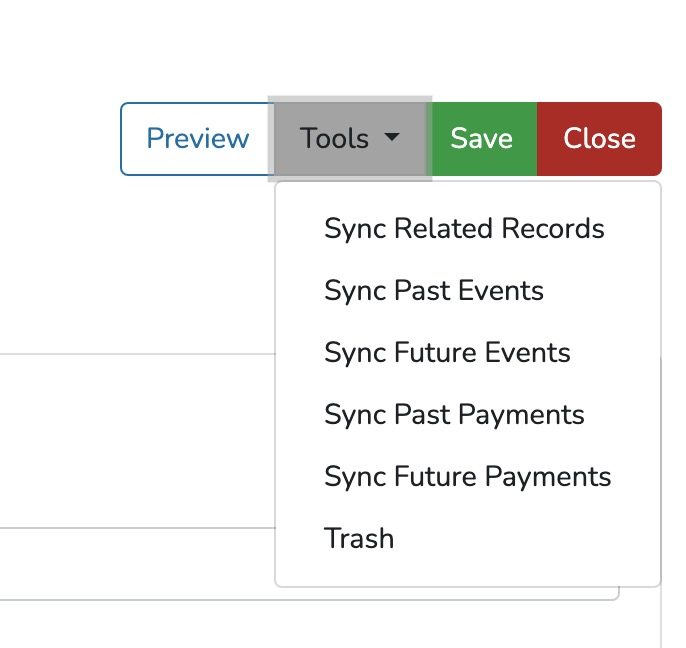This screenshot has height=648, width=686.
Task: Collapse the Tools dropdown button
Action: (350, 139)
